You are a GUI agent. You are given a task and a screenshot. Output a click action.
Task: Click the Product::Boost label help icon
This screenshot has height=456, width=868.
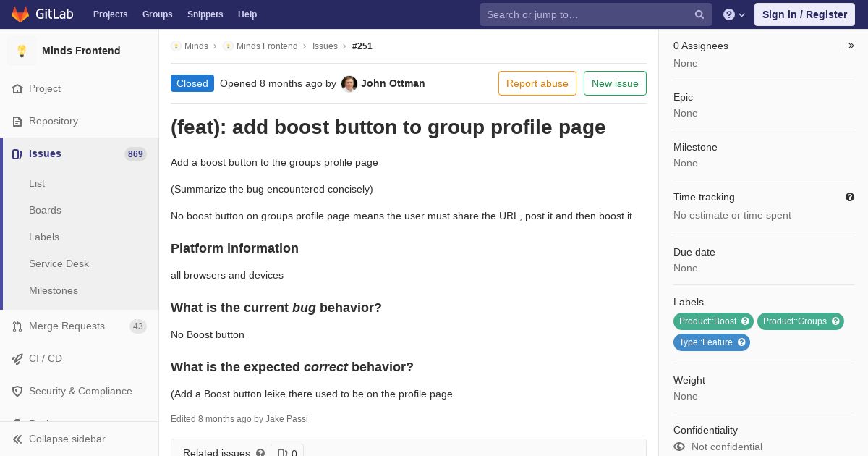click(x=745, y=321)
